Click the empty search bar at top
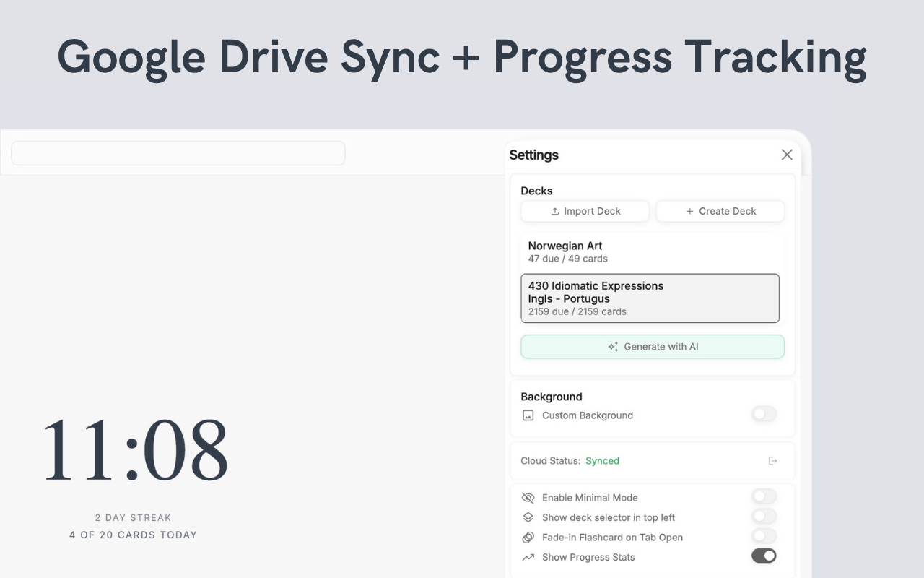This screenshot has width=924, height=578. [x=178, y=153]
